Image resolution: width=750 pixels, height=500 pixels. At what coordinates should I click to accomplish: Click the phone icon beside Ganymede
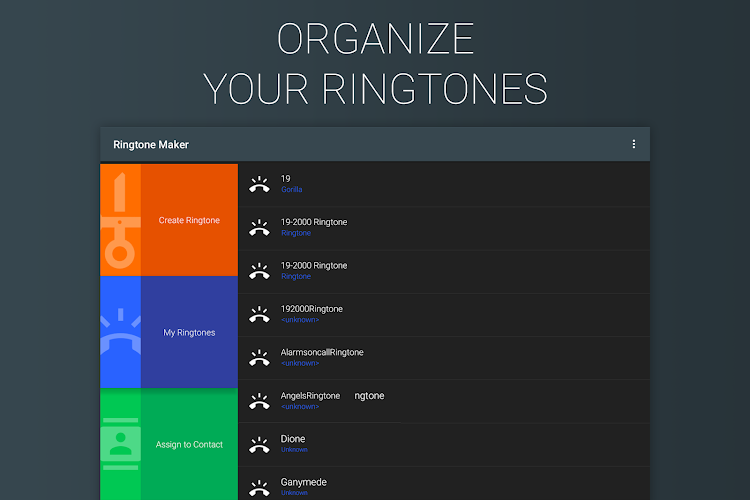click(260, 486)
